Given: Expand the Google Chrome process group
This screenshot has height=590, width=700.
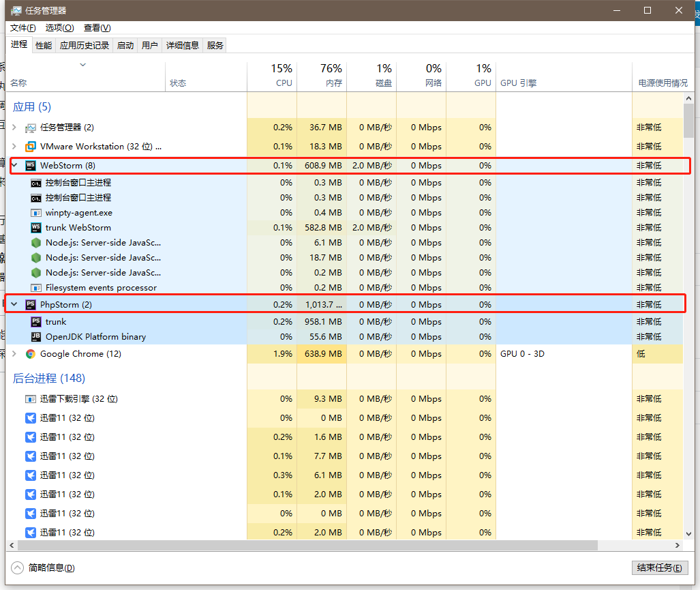Looking at the screenshot, I should (14, 354).
